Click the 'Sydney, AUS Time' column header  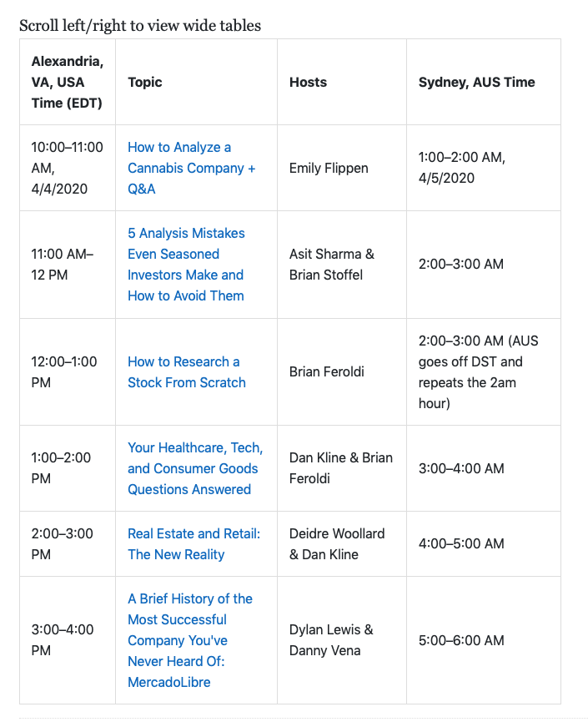click(x=476, y=82)
